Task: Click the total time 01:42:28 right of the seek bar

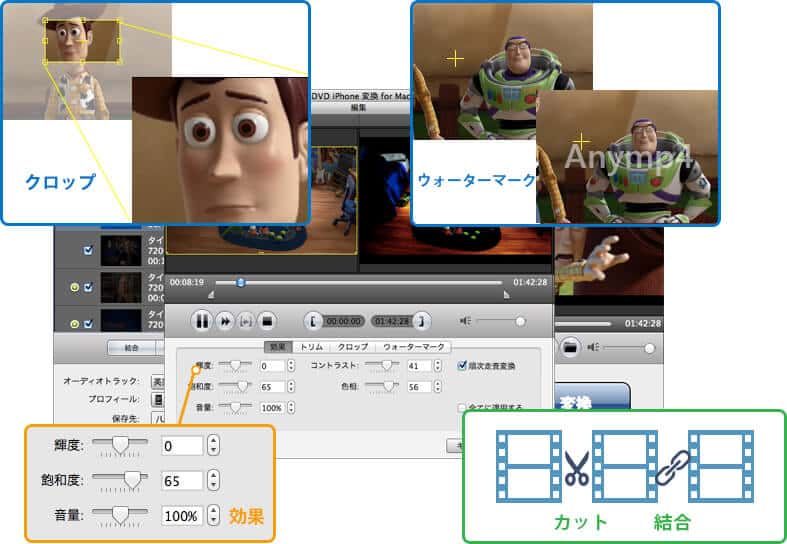Action: [530, 283]
